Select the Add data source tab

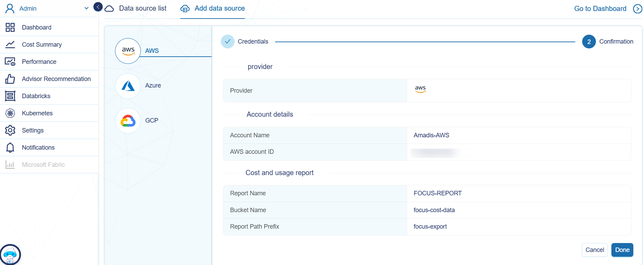(x=219, y=9)
